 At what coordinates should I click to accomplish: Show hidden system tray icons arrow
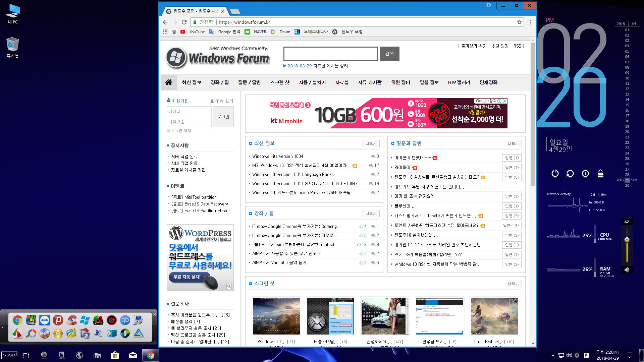point(553,355)
